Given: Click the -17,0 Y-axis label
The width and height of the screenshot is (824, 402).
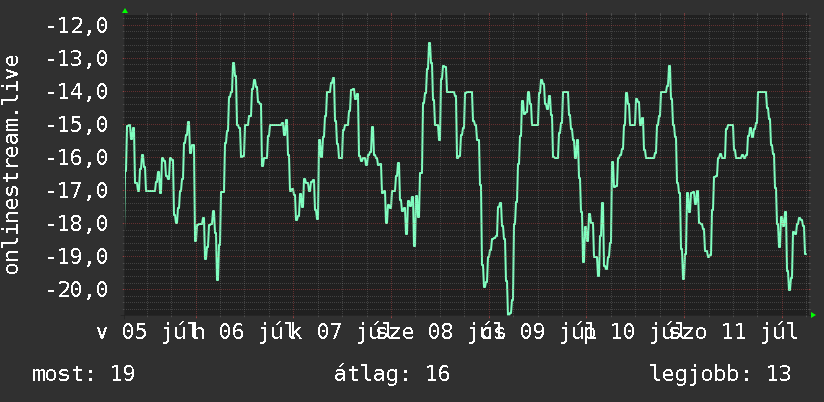Looking at the screenshot, I should [x=77, y=190].
